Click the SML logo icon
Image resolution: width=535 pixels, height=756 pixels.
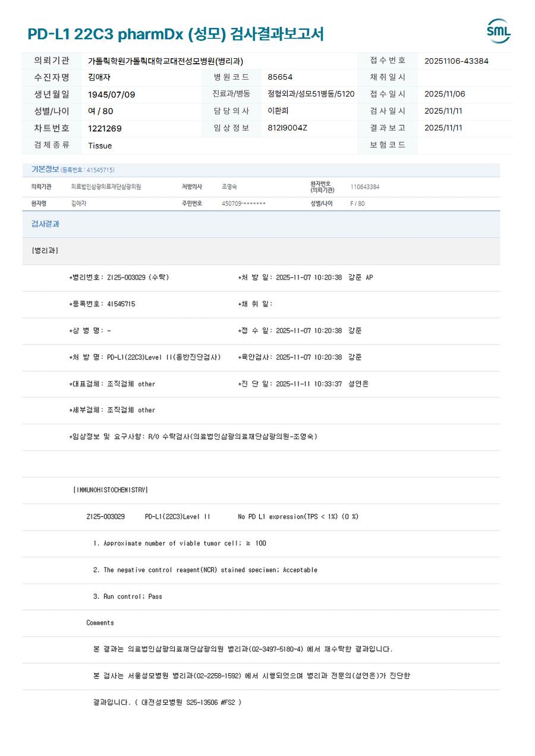pyautogui.click(x=498, y=31)
